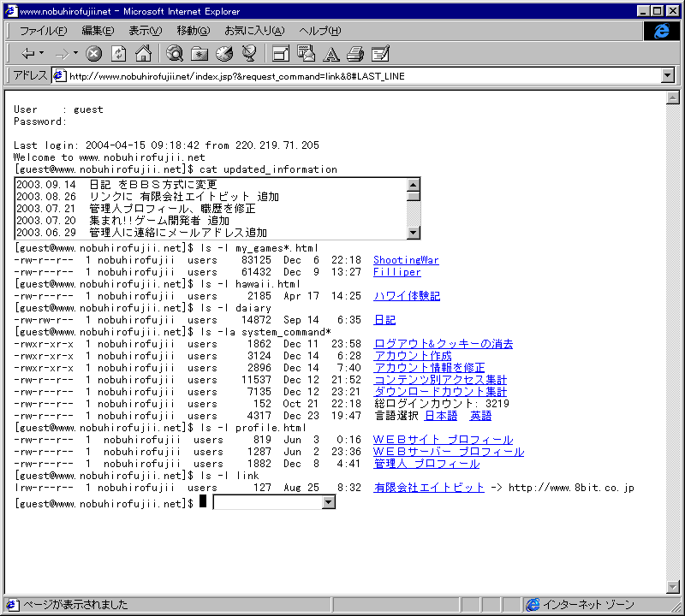Click ログアウト&クッキーの消去 link
685x616 pixels.
pyautogui.click(x=444, y=344)
